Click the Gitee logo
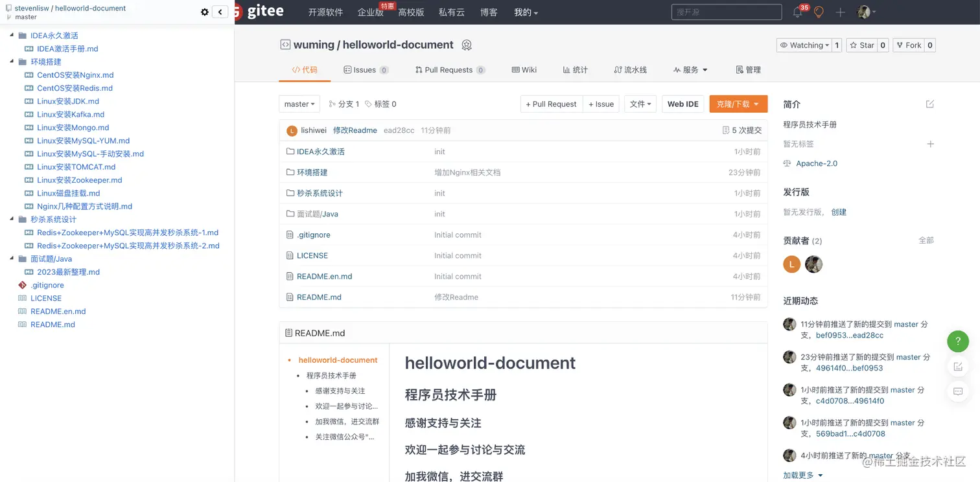 click(x=259, y=12)
